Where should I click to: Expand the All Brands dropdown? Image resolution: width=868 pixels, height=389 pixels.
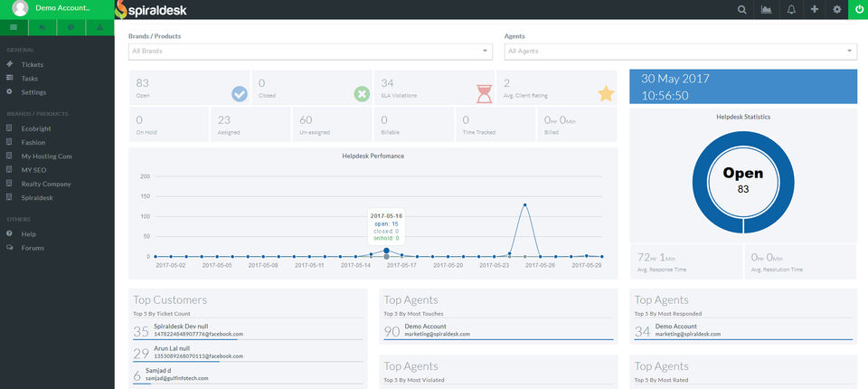(310, 52)
